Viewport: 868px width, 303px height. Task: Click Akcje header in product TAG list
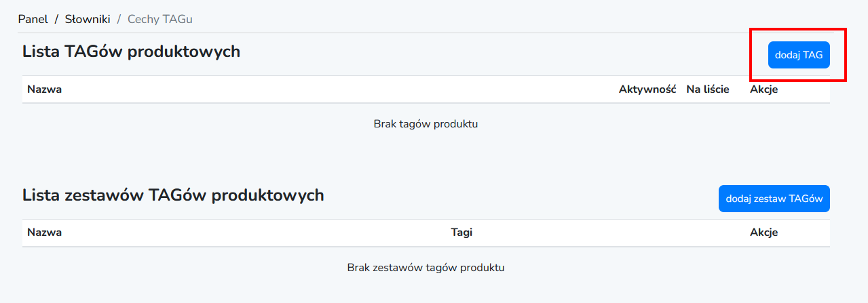point(763,89)
